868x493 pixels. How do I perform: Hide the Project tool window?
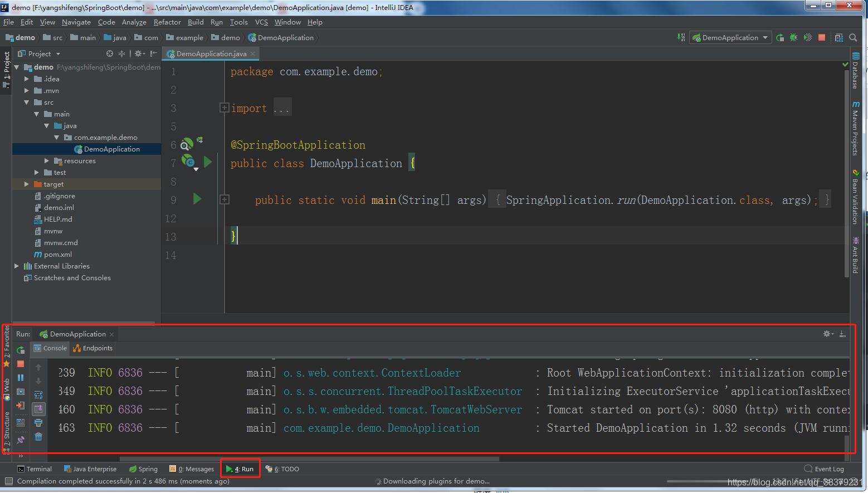coord(153,53)
